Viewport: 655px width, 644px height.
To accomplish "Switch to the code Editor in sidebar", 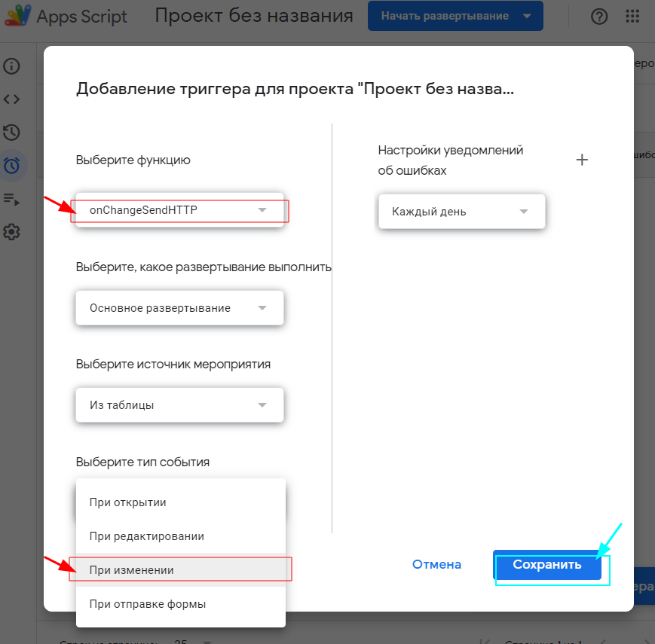I will (11, 99).
